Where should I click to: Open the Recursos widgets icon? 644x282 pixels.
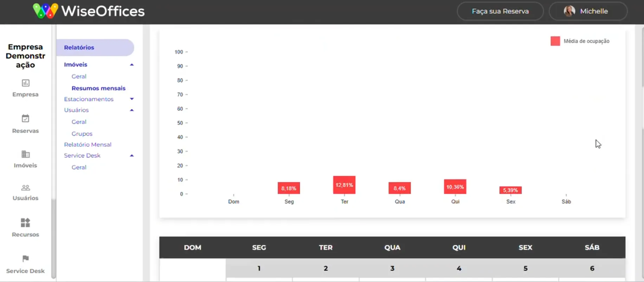point(25,223)
